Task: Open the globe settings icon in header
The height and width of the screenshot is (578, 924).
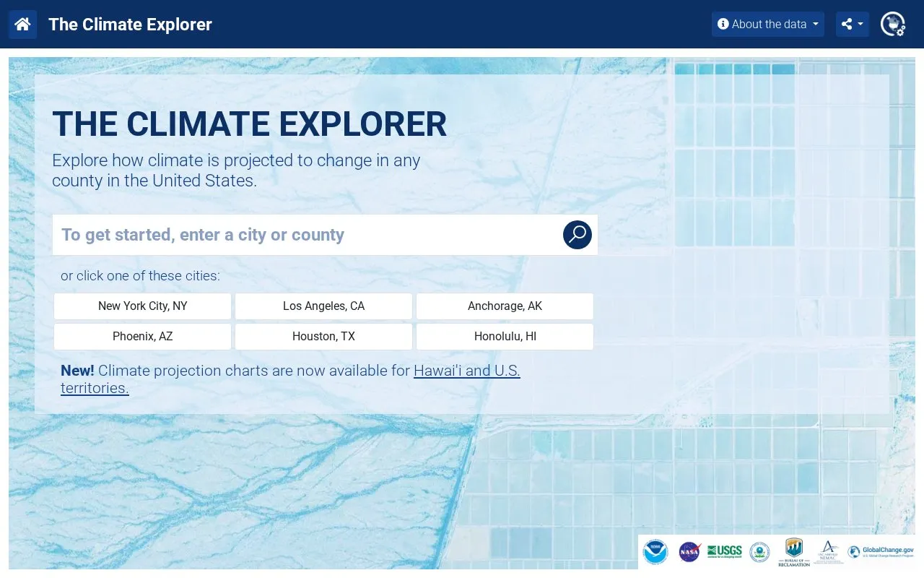Action: [893, 25]
